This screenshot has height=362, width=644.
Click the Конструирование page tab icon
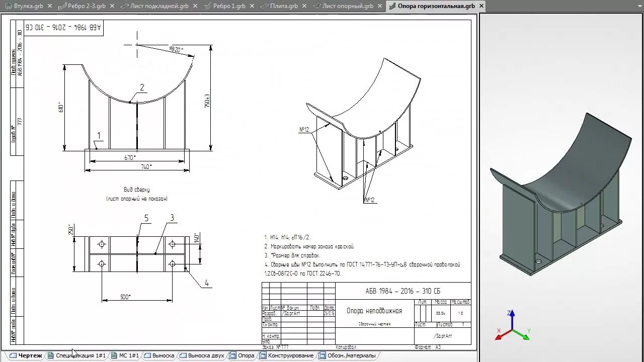click(263, 355)
